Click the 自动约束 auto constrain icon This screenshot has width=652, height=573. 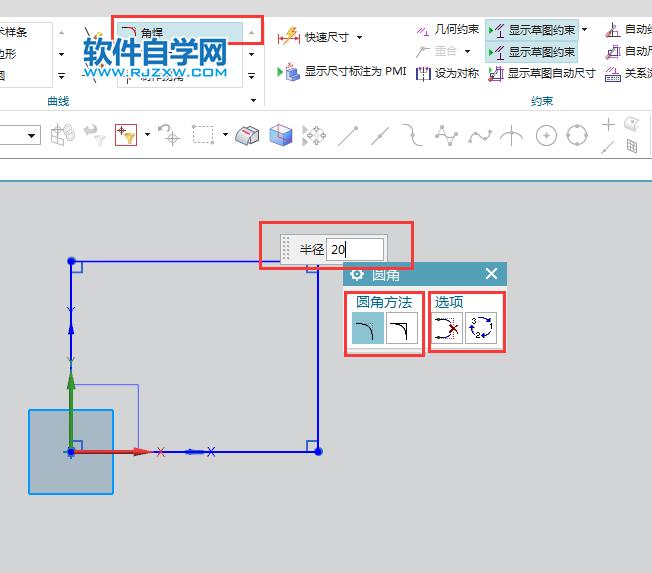pos(612,30)
